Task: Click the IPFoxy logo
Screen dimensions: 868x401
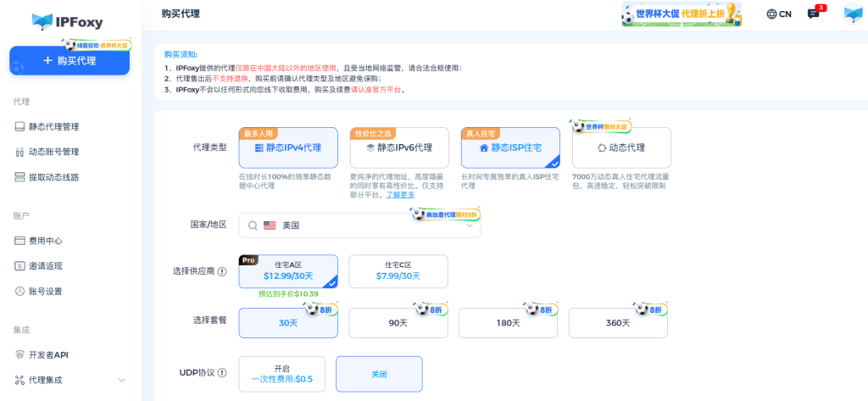Action: (68, 21)
